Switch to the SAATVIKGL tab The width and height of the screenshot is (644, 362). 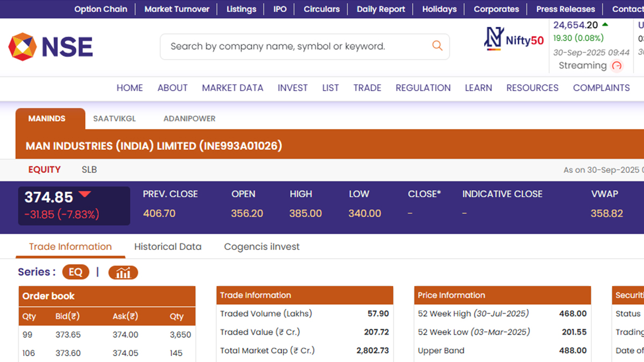[114, 119]
